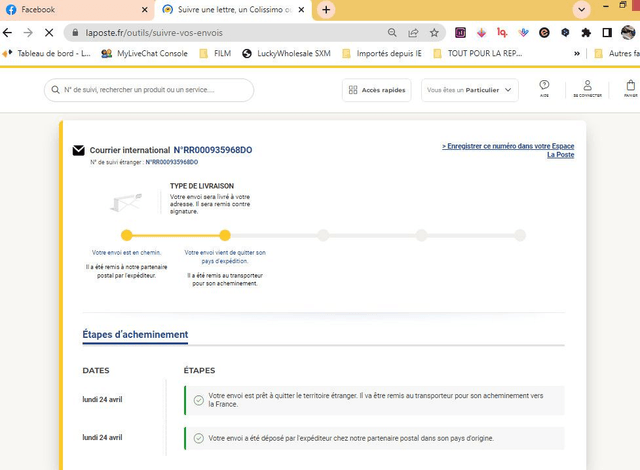Click the Aide help icon
Screen dimensions: 640x470
point(544,88)
